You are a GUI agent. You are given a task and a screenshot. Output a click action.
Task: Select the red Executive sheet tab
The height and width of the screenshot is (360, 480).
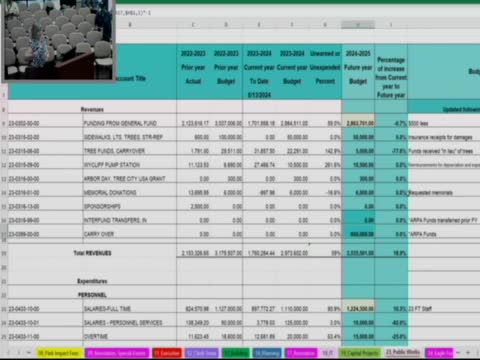pyautogui.click(x=167, y=353)
